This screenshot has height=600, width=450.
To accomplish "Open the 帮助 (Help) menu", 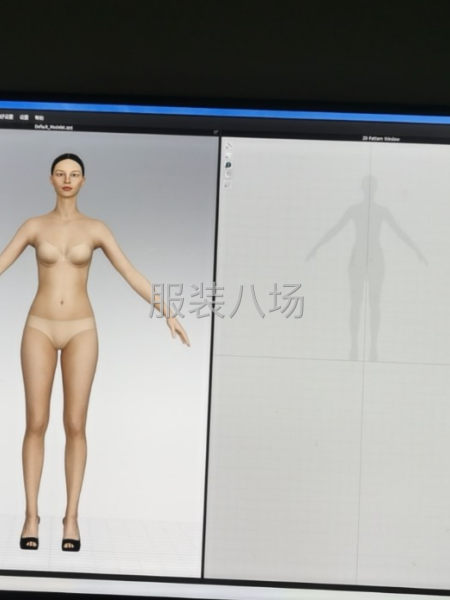I will point(39,118).
